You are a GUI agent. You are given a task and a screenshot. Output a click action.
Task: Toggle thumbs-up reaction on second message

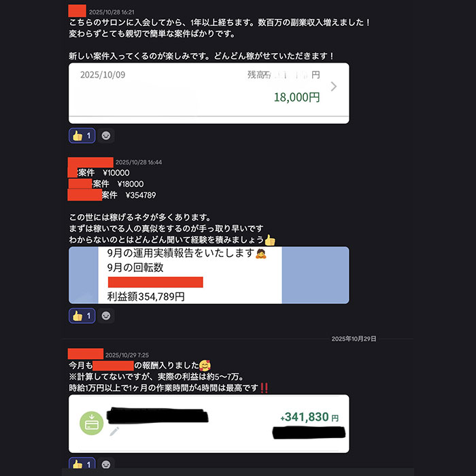tap(82, 316)
